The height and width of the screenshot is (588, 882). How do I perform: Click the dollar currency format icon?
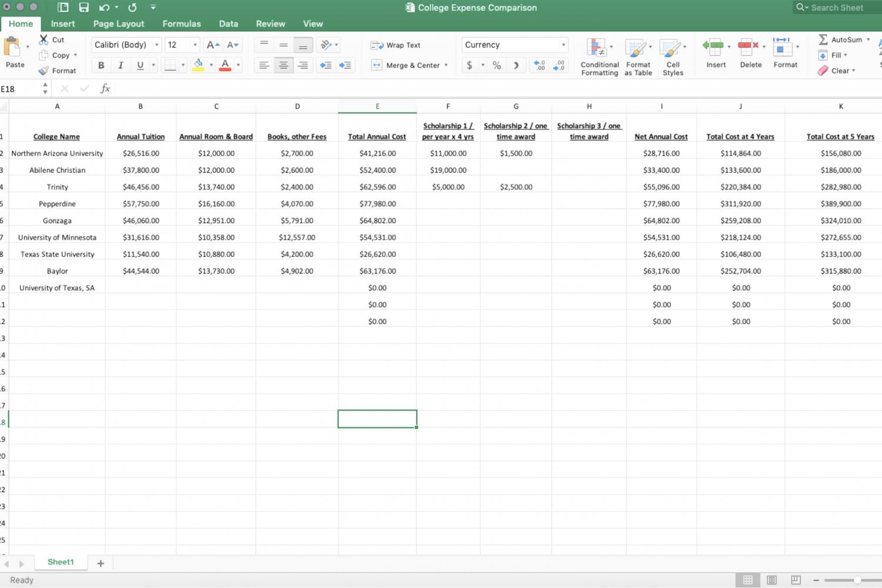click(469, 65)
